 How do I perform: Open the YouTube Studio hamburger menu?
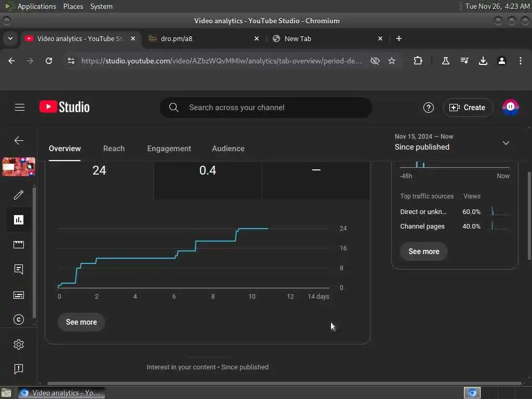pos(20,108)
